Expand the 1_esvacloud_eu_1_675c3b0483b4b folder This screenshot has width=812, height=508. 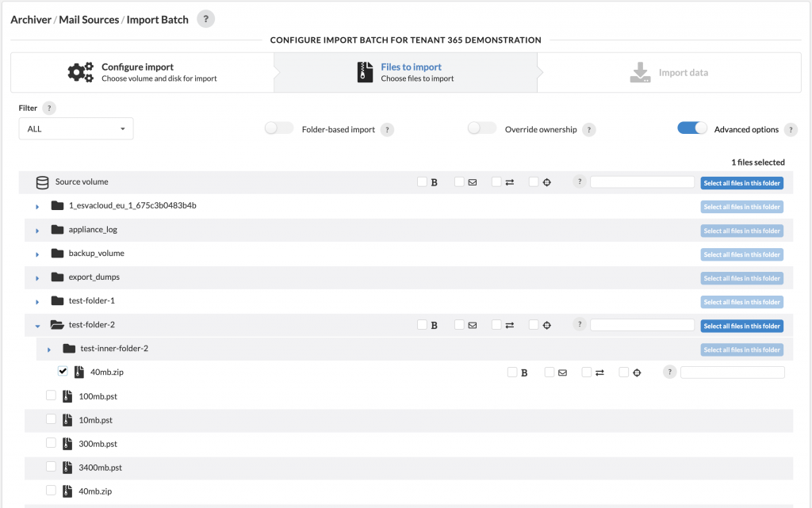37,206
